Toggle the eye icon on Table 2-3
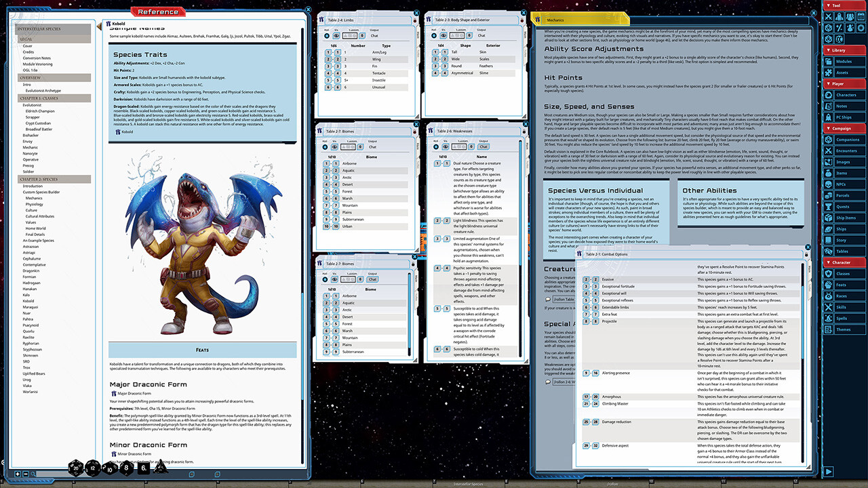The image size is (868, 488). click(443, 35)
